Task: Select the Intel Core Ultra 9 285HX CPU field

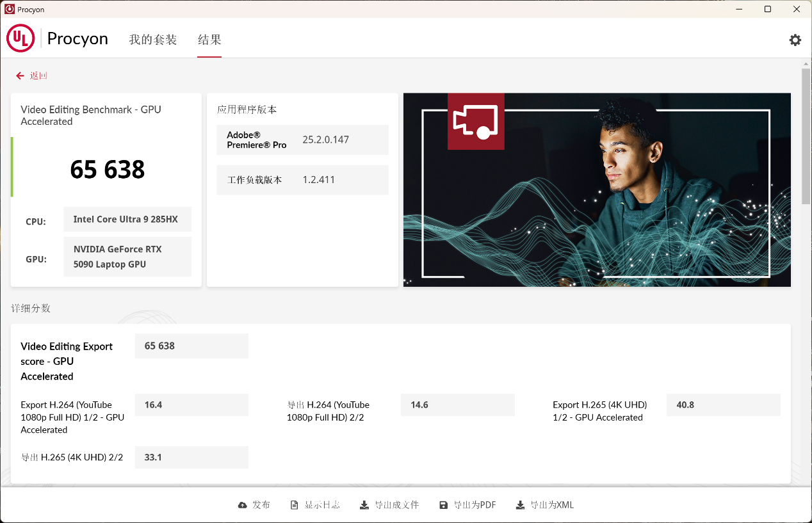Action: (127, 219)
